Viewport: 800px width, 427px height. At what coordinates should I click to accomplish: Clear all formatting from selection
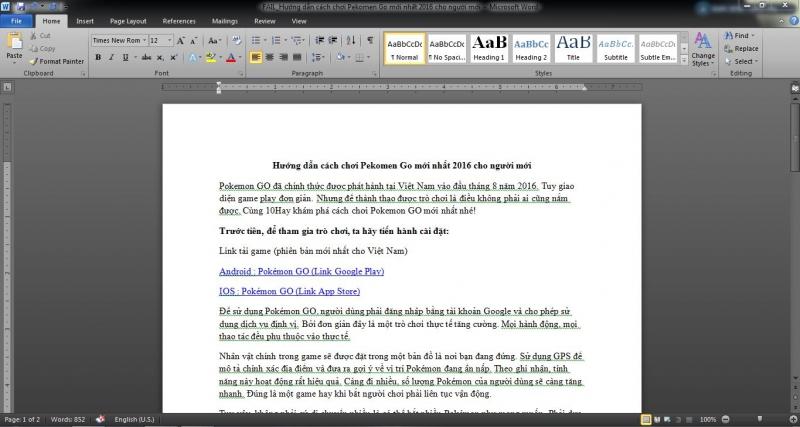tap(237, 40)
